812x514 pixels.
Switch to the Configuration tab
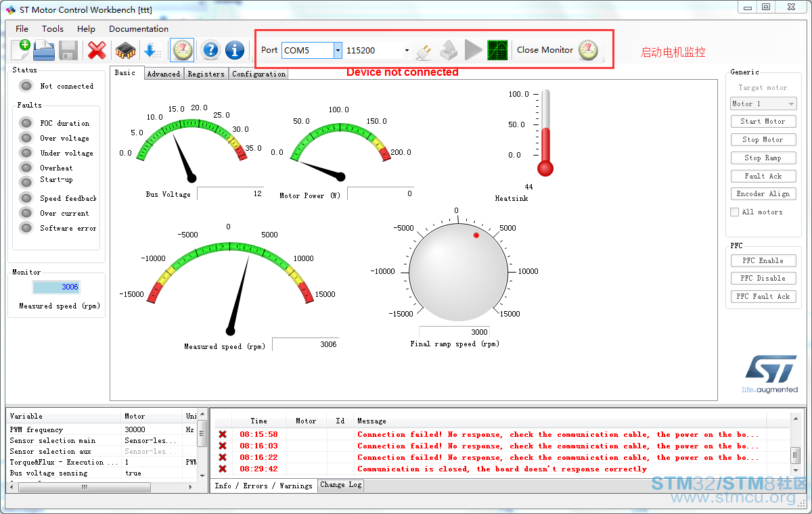click(258, 74)
